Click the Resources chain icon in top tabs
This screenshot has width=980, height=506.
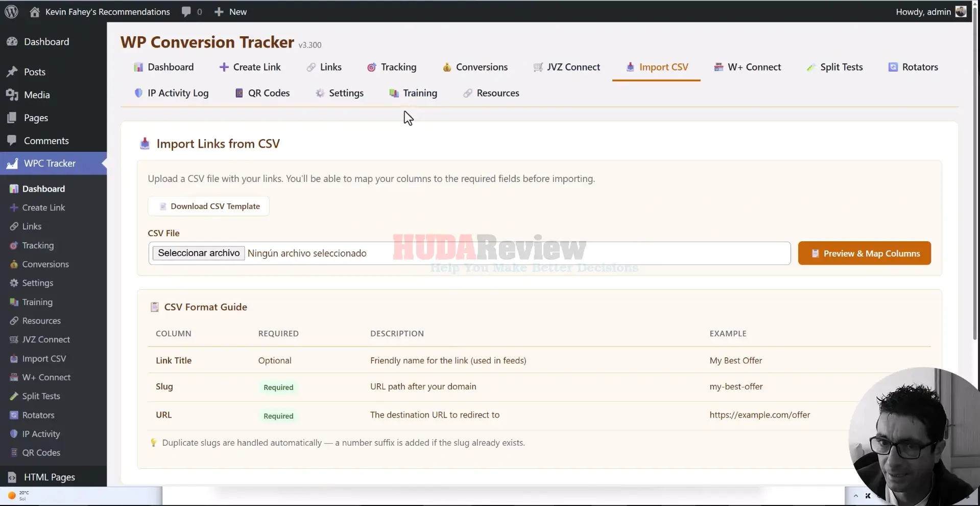(467, 93)
